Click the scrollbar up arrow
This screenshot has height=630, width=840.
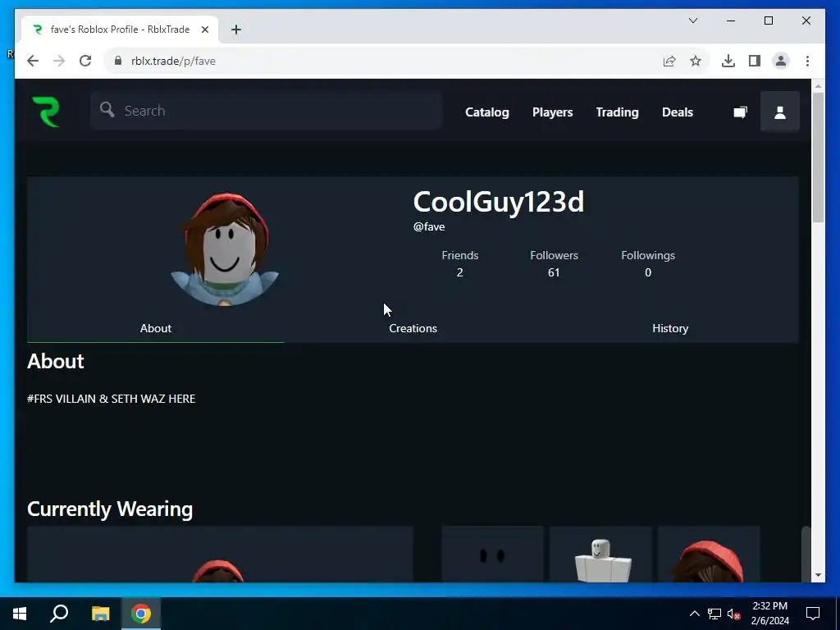point(818,85)
